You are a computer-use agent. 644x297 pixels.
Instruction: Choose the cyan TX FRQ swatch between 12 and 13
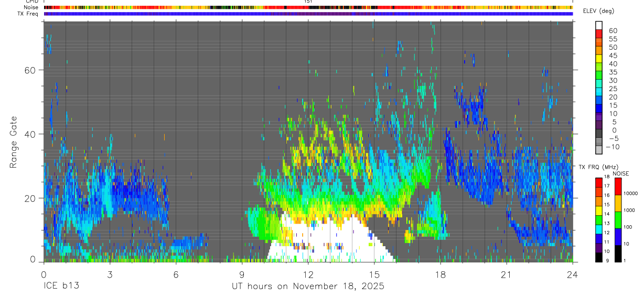599,229
